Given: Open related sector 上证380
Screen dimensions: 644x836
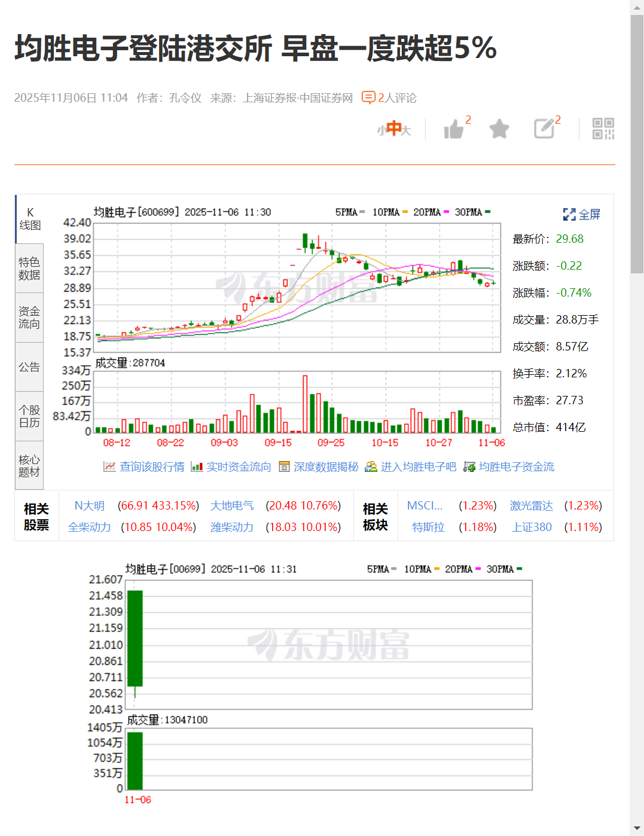Looking at the screenshot, I should coord(532,527).
